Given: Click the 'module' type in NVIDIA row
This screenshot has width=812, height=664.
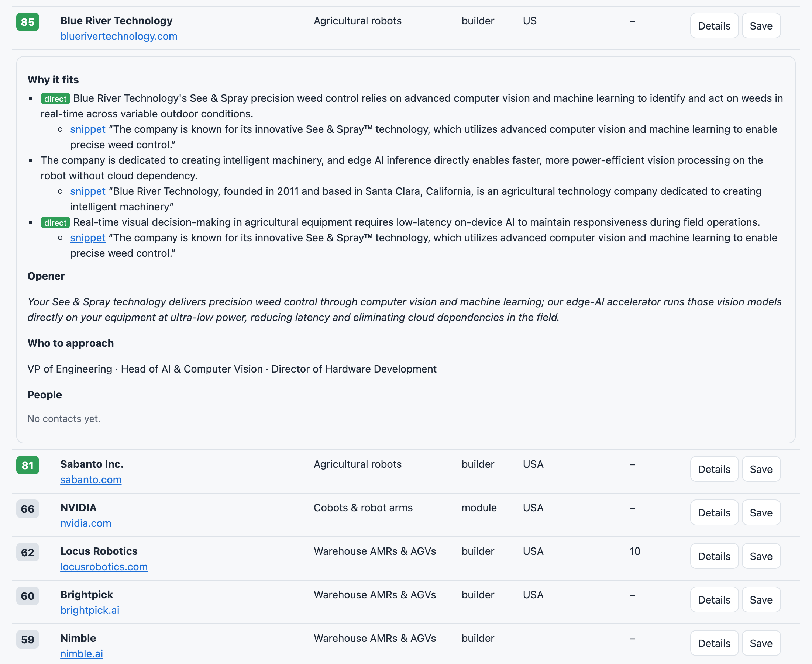Looking at the screenshot, I should [x=479, y=508].
